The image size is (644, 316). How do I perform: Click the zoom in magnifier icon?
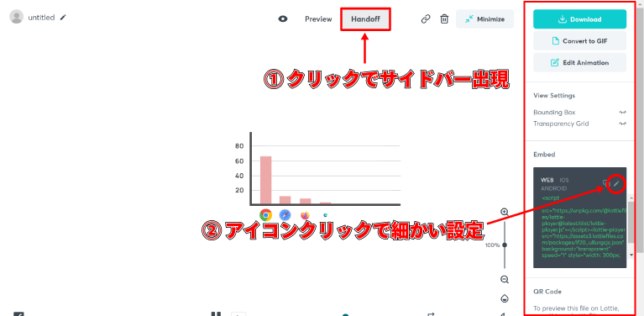click(505, 212)
